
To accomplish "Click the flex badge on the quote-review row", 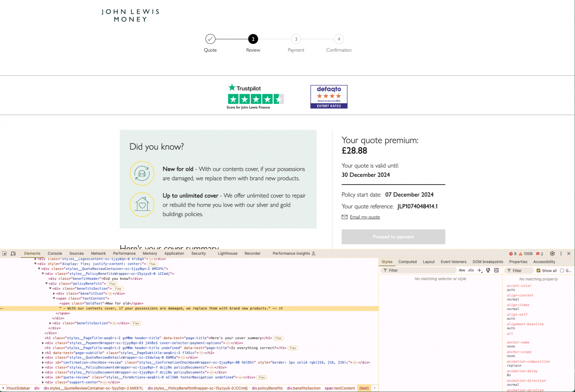I will (x=262, y=377).
